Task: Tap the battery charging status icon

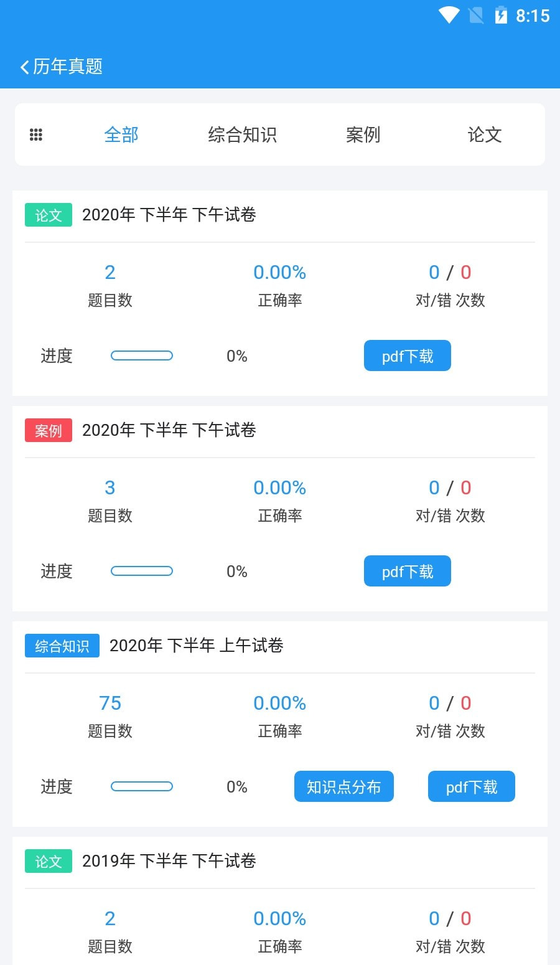Action: coord(501,15)
